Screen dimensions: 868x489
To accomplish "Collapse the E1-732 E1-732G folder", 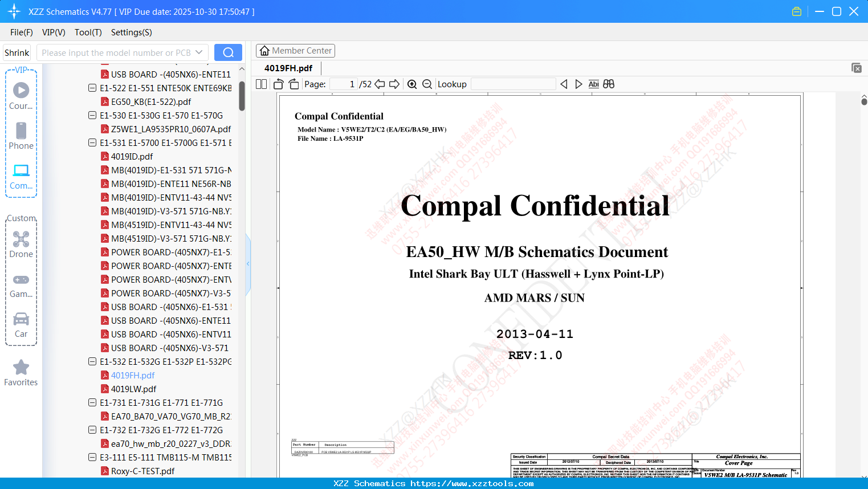I will [x=92, y=430].
